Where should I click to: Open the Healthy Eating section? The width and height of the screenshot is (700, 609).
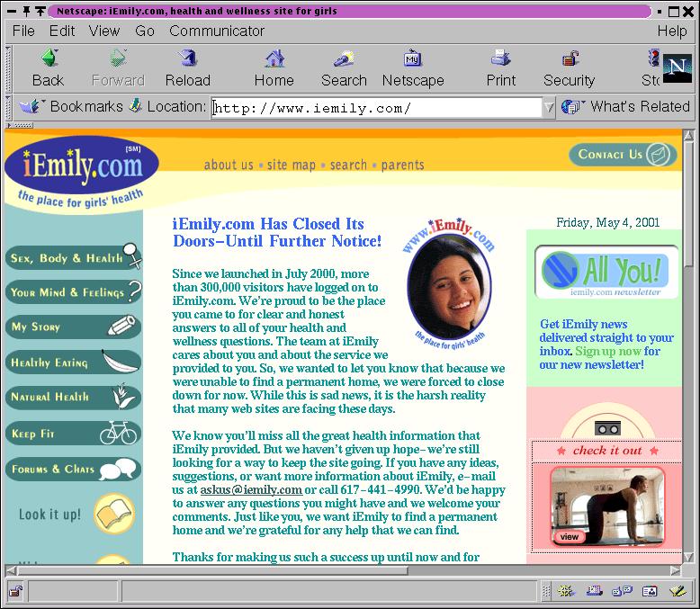pyautogui.click(x=74, y=363)
